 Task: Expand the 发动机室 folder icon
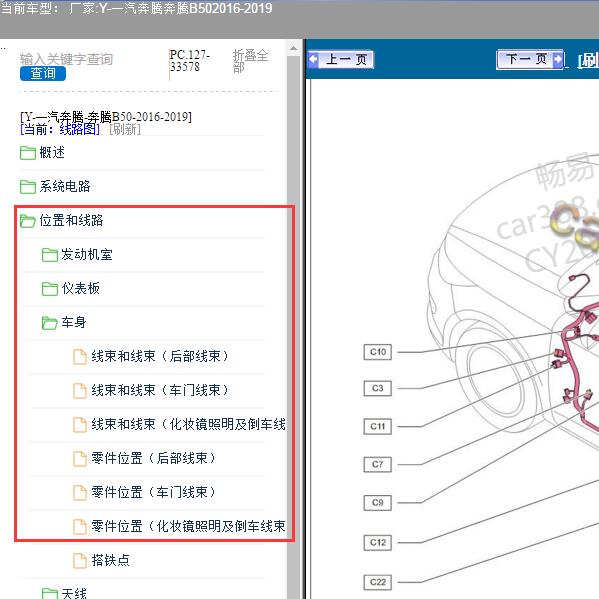50,255
